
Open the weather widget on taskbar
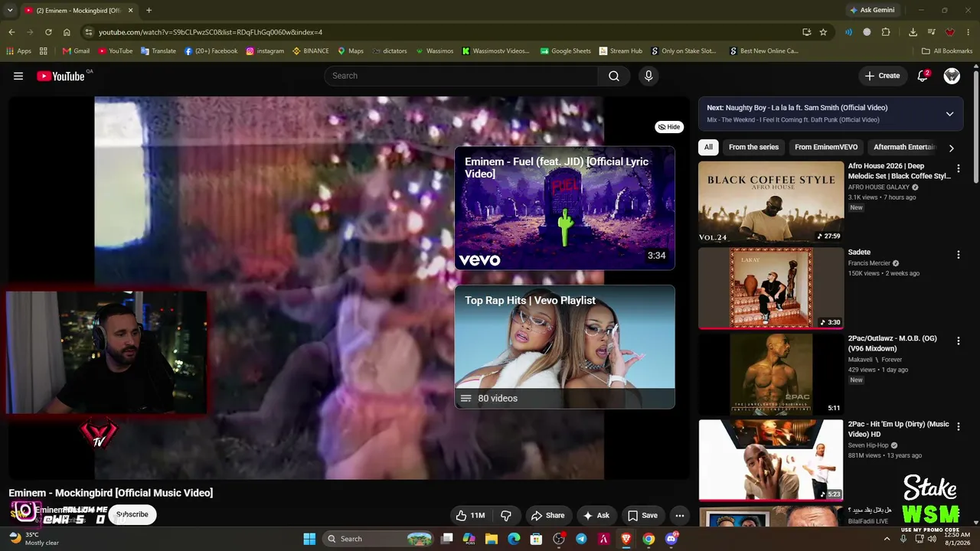tap(34, 539)
